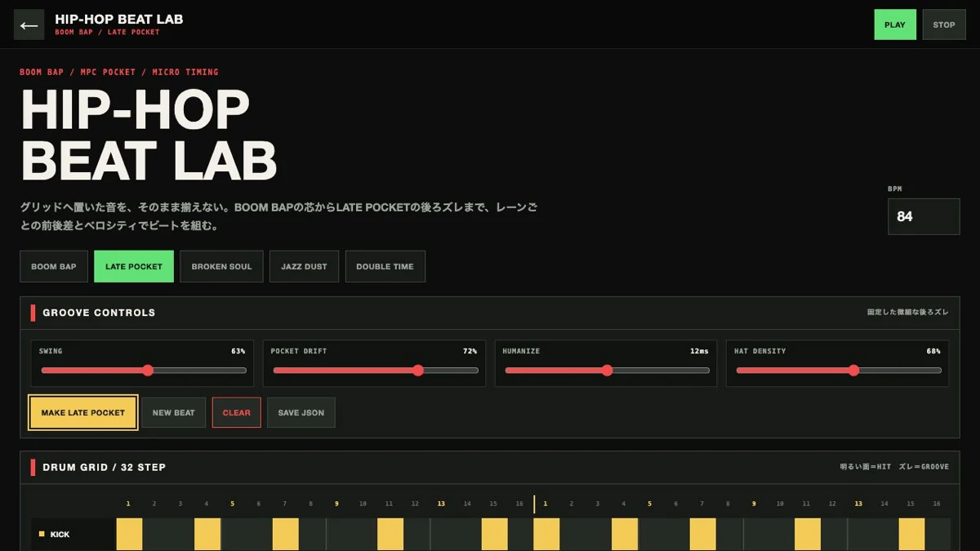980x551 pixels.
Task: Click the HUMANIZE slider handle
Action: tap(607, 371)
